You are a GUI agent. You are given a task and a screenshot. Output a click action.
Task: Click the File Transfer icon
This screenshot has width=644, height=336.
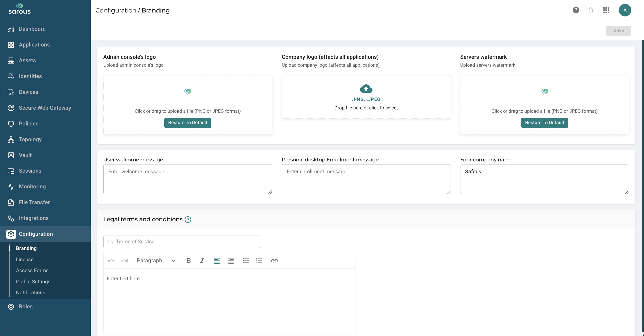pyautogui.click(x=11, y=203)
